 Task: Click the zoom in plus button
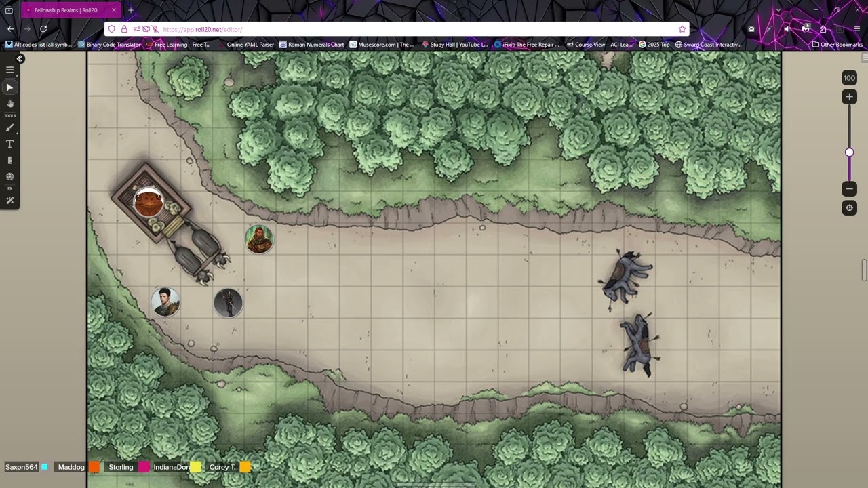(849, 97)
